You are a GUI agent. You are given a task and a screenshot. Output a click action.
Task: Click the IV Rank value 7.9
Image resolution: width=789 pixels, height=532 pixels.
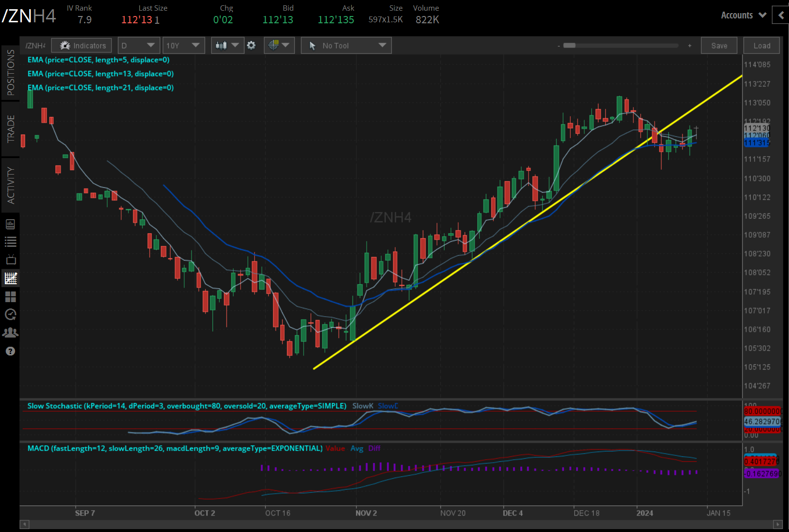click(84, 20)
